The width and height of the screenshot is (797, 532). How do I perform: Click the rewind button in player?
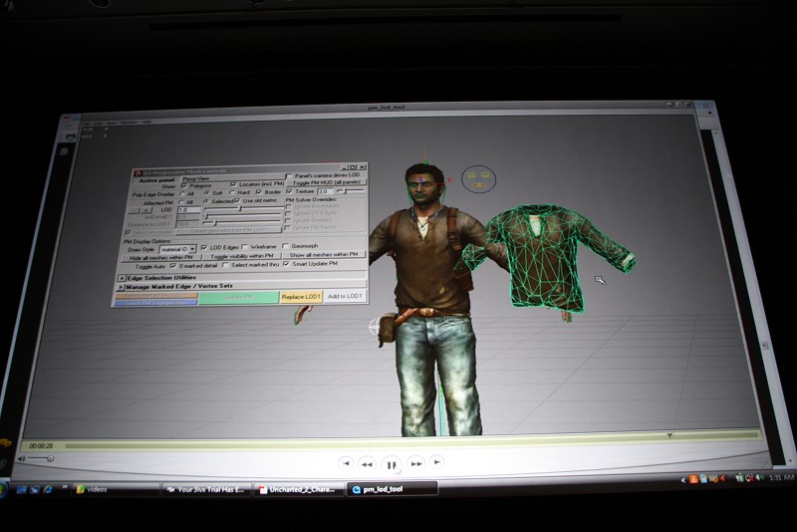coord(367,464)
